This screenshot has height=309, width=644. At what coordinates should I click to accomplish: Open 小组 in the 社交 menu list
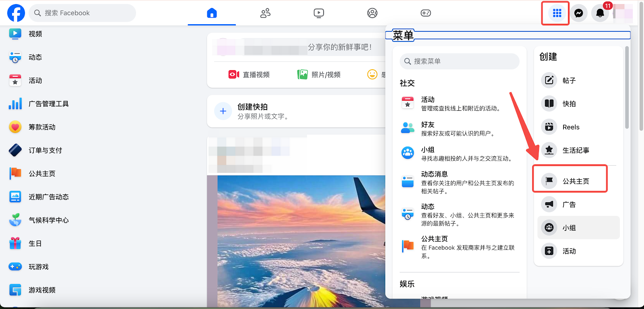point(459,153)
